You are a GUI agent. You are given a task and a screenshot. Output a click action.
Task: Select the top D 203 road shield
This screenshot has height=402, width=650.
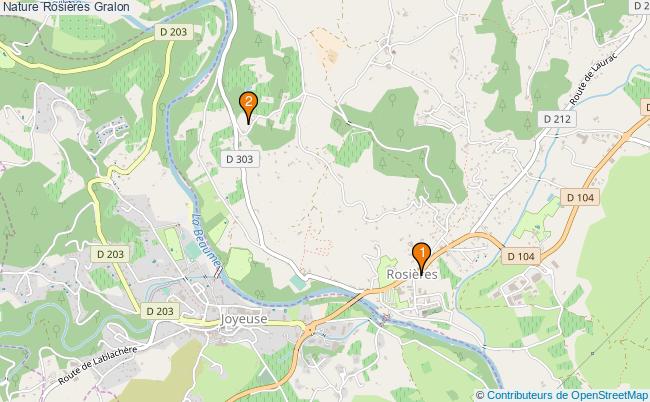pyautogui.click(x=173, y=32)
